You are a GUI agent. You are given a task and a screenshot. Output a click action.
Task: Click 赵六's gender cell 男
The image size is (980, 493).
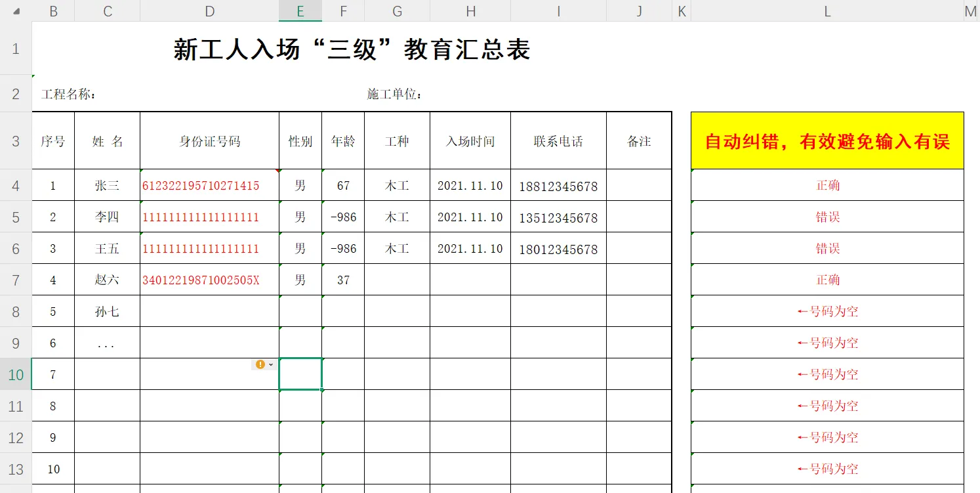[300, 280]
